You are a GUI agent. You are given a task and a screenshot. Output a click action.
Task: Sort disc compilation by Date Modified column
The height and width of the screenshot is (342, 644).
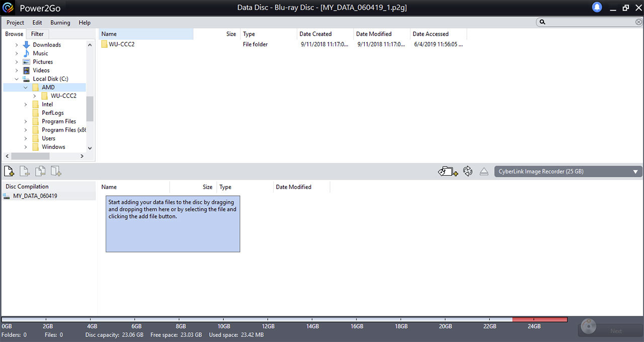click(301, 187)
